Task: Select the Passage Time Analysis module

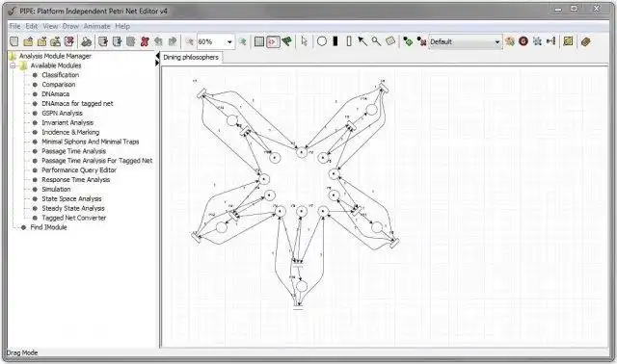Action: coord(73,151)
